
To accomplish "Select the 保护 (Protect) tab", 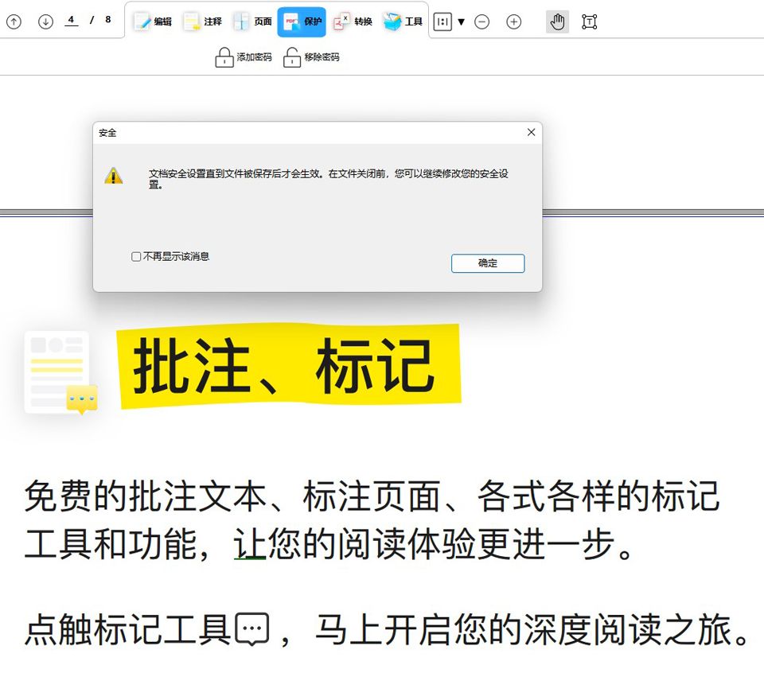I will (x=302, y=22).
